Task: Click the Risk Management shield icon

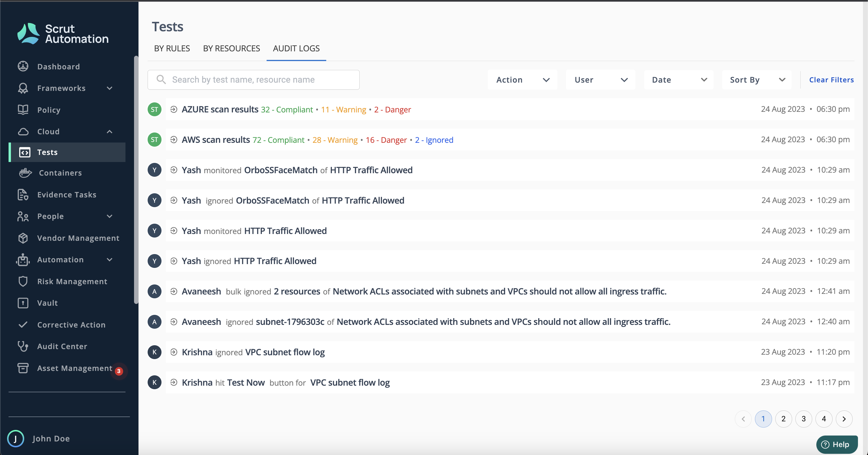Action: (x=23, y=281)
